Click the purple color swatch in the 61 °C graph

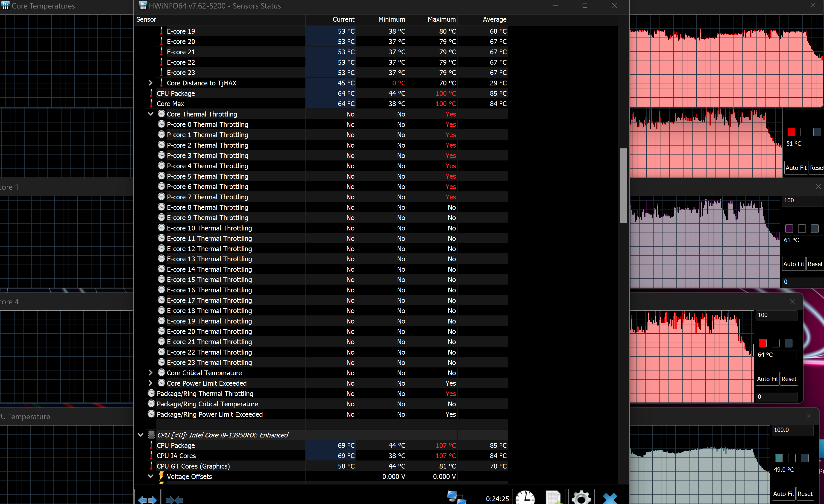(x=789, y=229)
